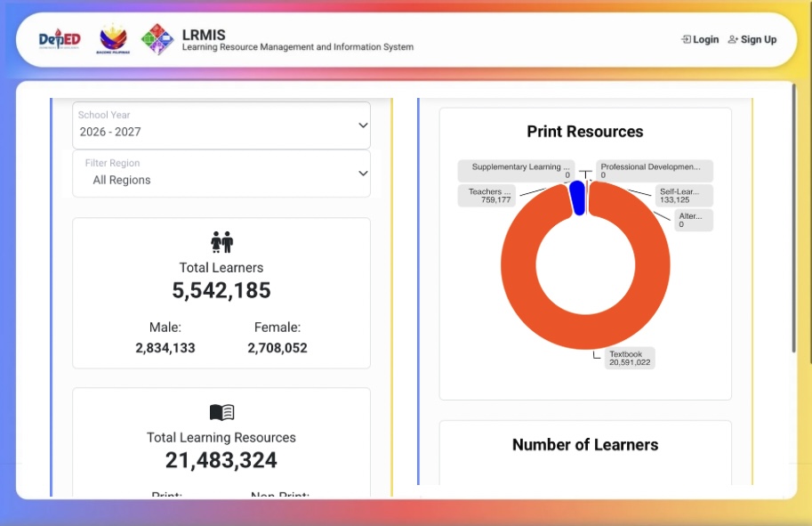Click the LRMIS diamond logo

point(157,39)
